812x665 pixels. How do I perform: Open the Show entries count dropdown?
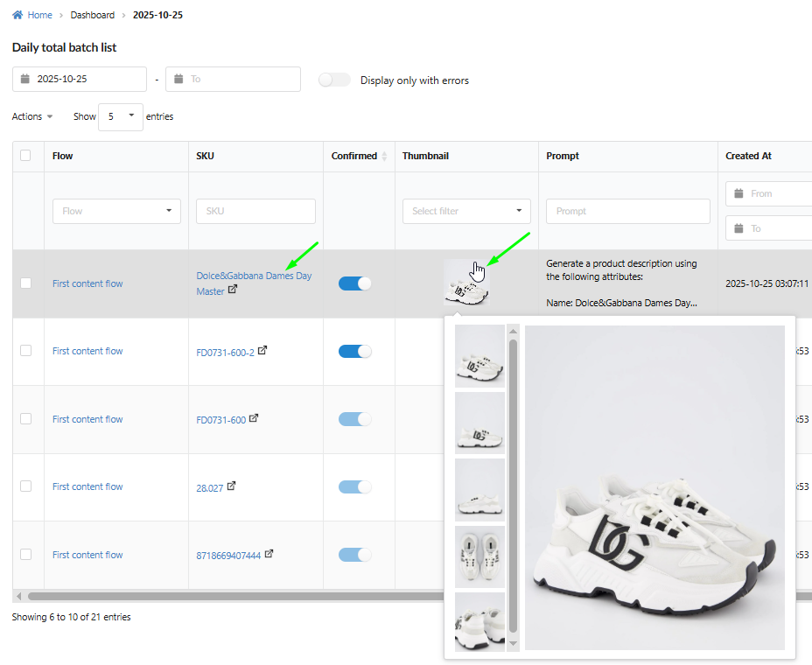point(121,116)
